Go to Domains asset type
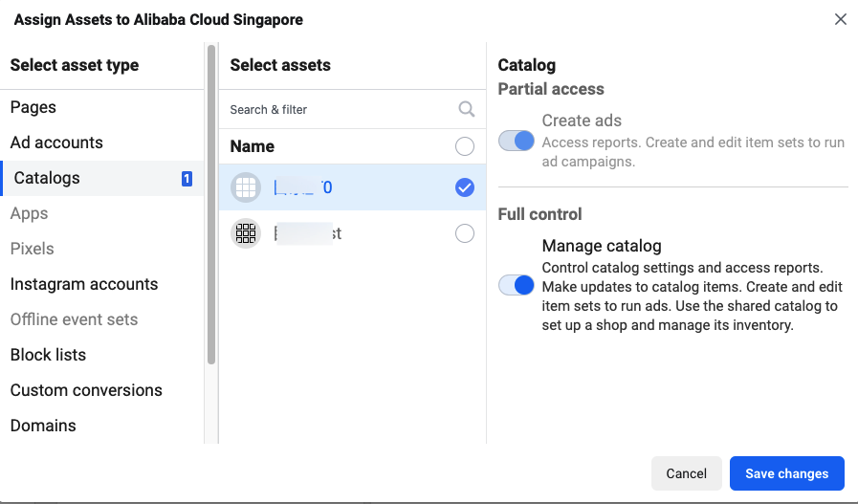 pos(43,426)
